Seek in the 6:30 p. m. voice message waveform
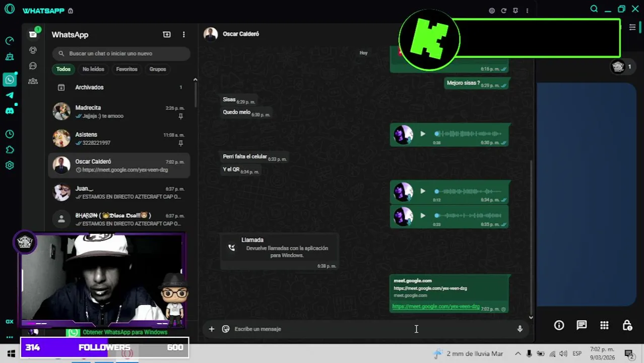644x363 pixels. tap(468, 134)
